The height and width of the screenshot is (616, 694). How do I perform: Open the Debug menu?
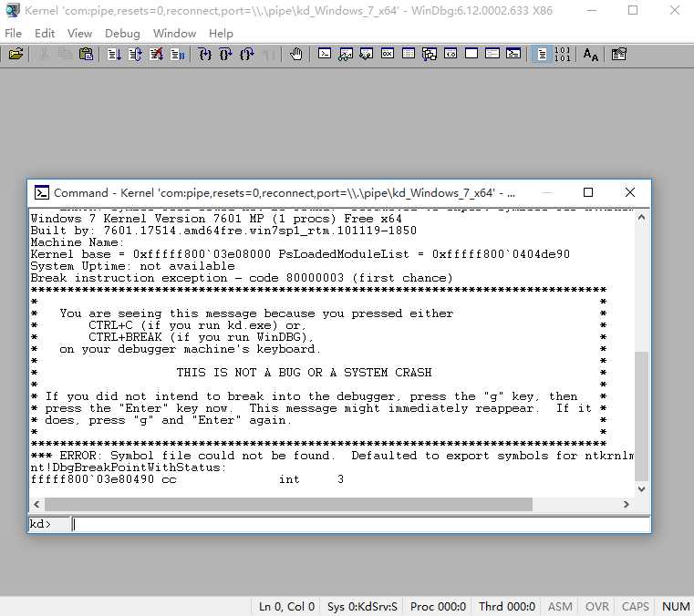click(122, 33)
